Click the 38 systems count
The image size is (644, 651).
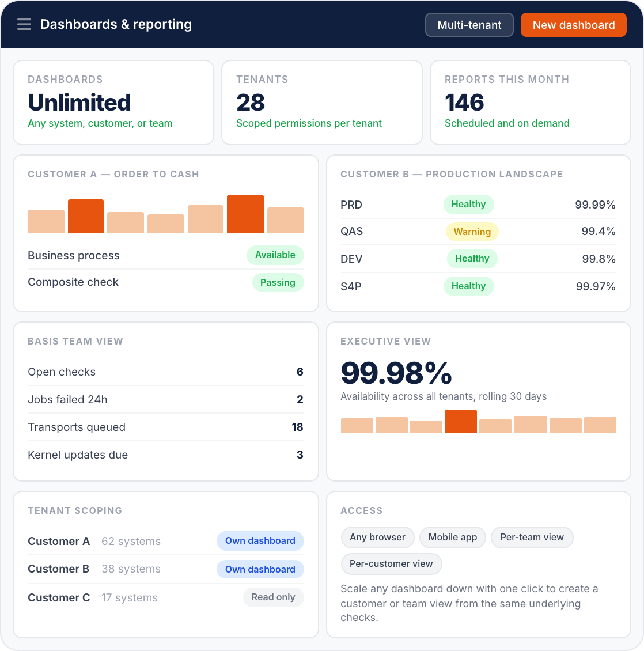click(x=131, y=569)
